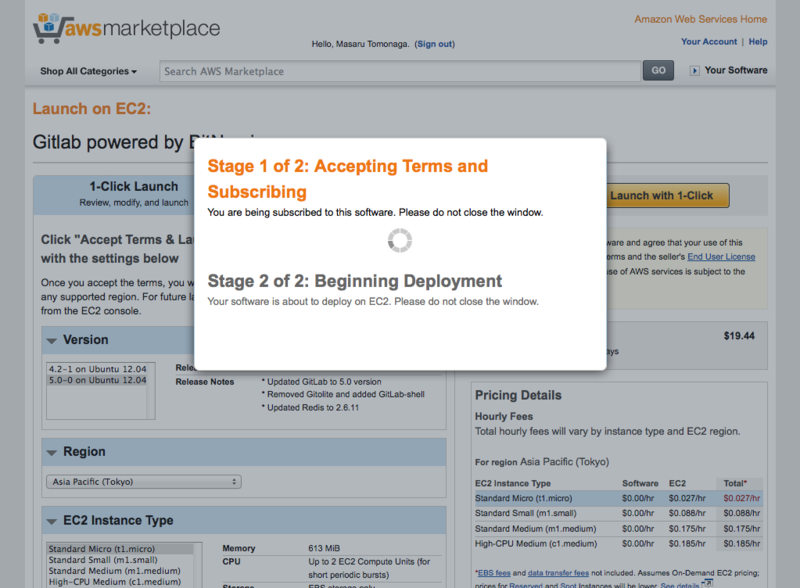800x588 pixels.
Task: Click Standard Micro (t1.micro) pricing table row
Action: 618,498
